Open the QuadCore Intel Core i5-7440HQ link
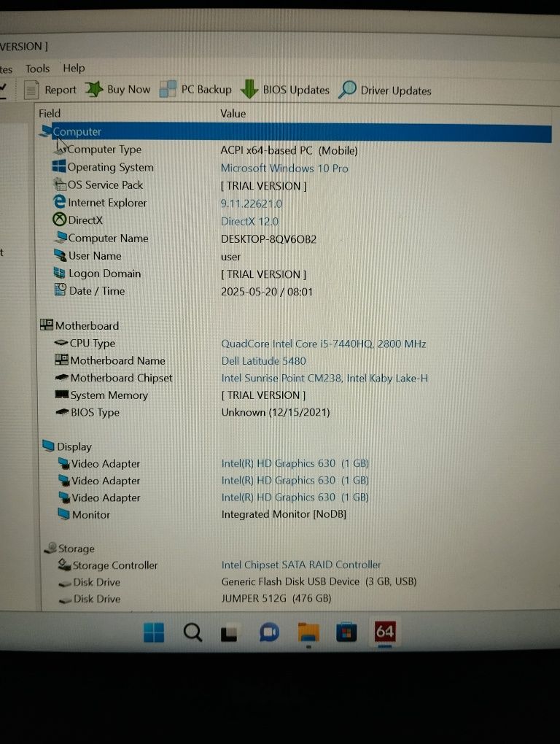This screenshot has height=744, width=560. click(324, 344)
